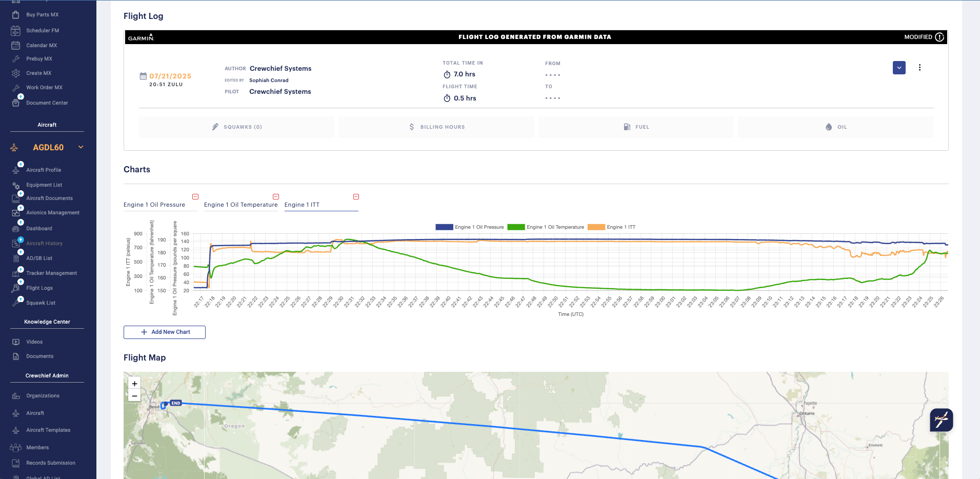
Task: Open Dashboard sidebar icon
Action: pyautogui.click(x=16, y=229)
